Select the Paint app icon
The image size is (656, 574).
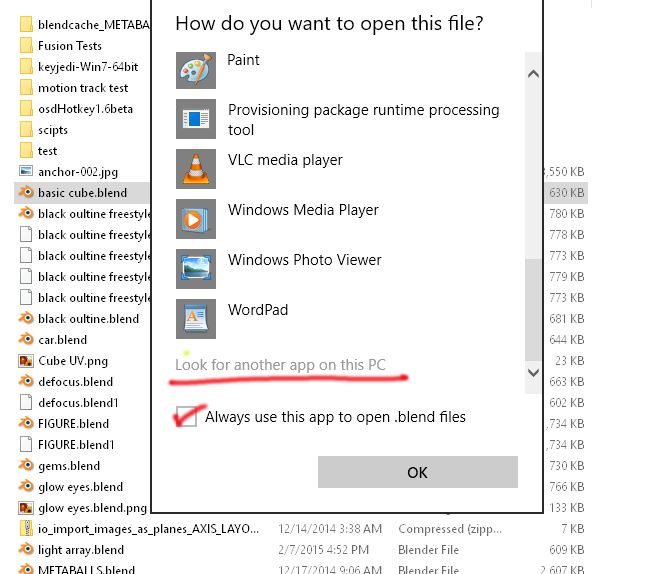tap(196, 70)
